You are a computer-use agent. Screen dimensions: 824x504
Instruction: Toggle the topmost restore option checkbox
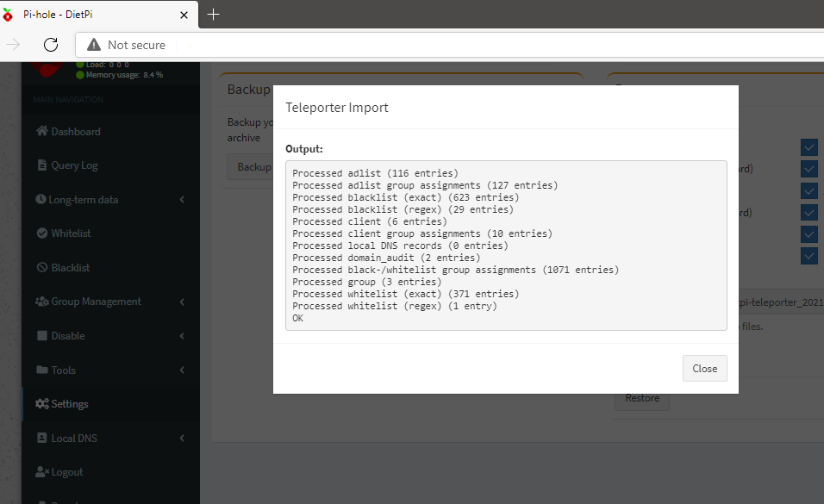pos(809,147)
